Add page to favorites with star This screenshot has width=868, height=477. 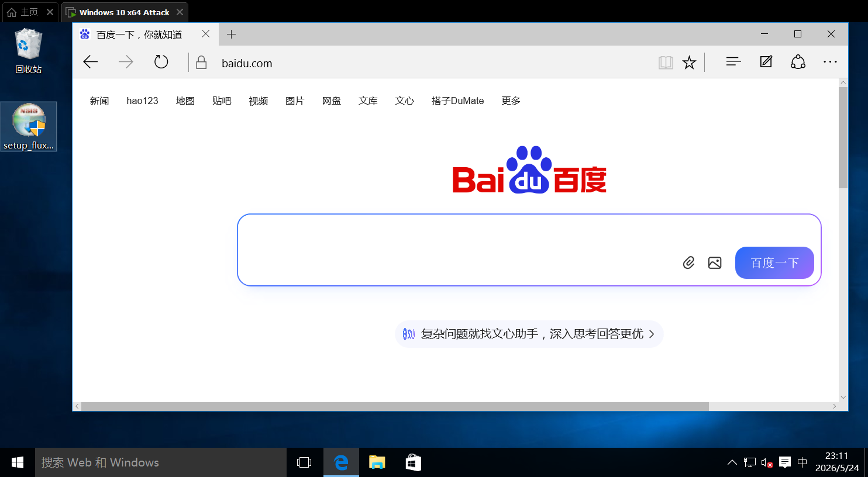point(690,63)
